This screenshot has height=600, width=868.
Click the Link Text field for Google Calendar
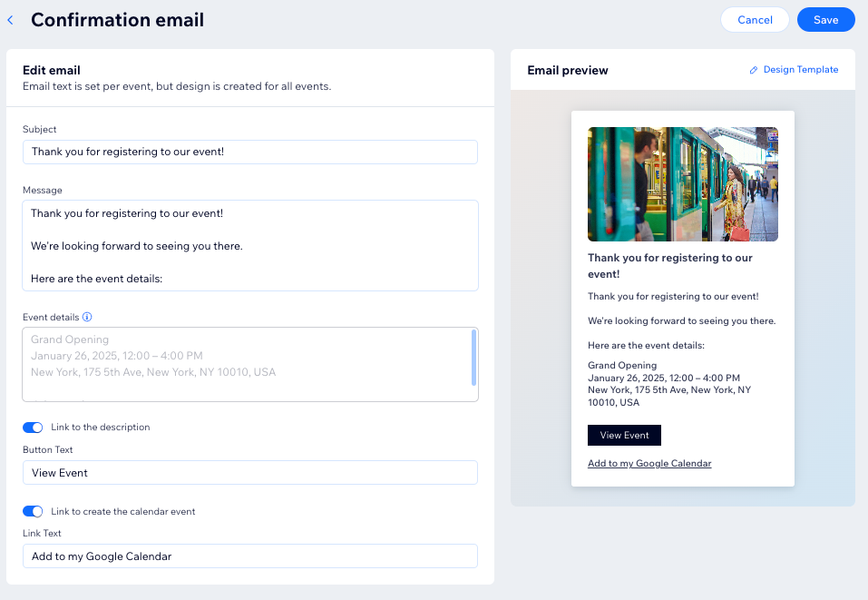click(x=250, y=556)
